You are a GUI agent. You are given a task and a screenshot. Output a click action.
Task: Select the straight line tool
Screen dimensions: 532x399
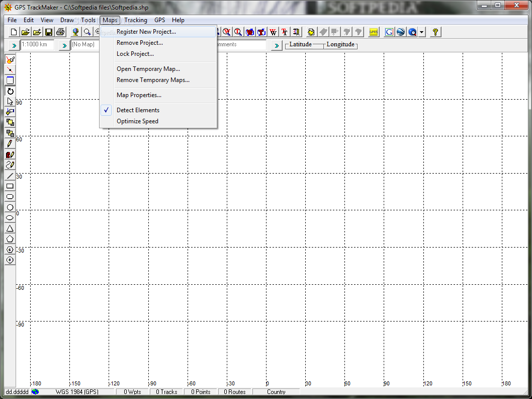pyautogui.click(x=10, y=176)
